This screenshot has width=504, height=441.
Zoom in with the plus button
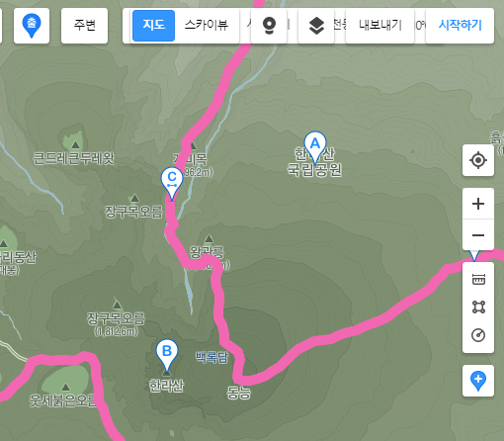click(x=478, y=204)
